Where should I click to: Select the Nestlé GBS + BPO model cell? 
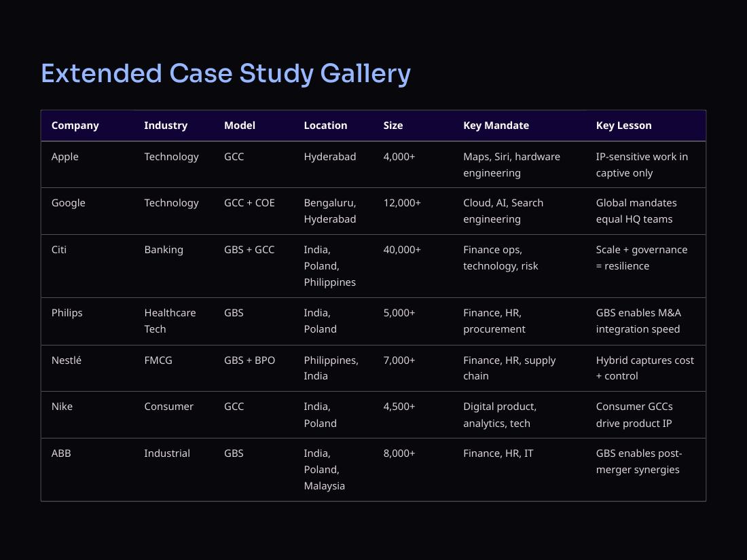pos(250,360)
